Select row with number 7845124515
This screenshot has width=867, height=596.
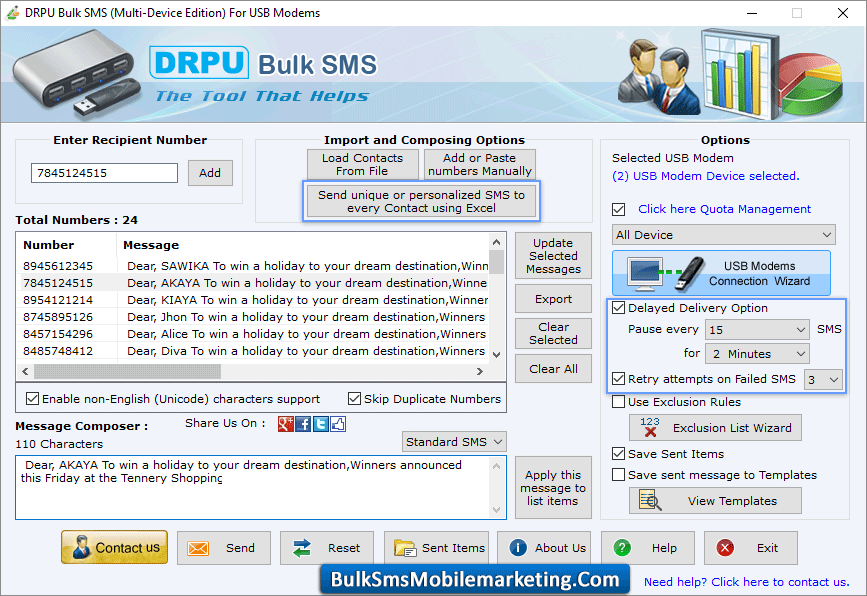click(x=253, y=283)
